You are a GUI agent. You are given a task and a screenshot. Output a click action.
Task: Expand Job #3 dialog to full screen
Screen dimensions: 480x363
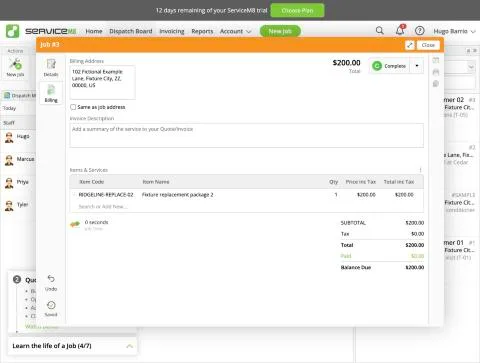[x=410, y=45]
